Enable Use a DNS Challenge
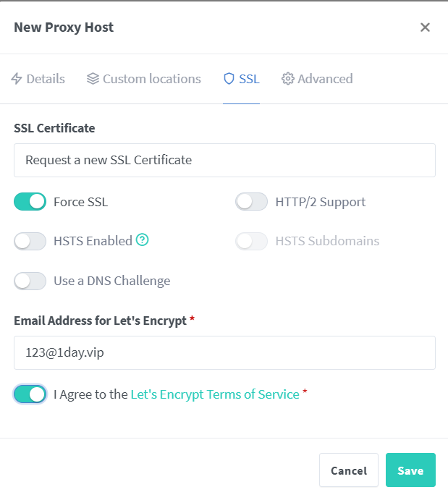448x500 pixels. coord(30,281)
